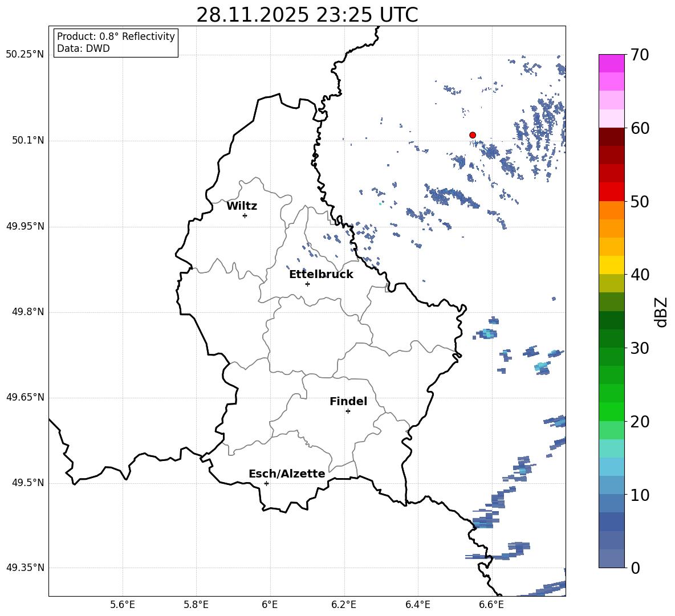Viewport: 675px width, 616px height.
Task: Pick the dark green swatch just above 30 dBZ
Action: 611,338
